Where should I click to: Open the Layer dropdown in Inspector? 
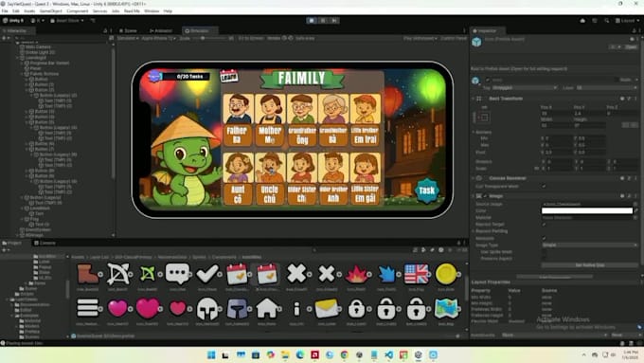tap(607, 87)
